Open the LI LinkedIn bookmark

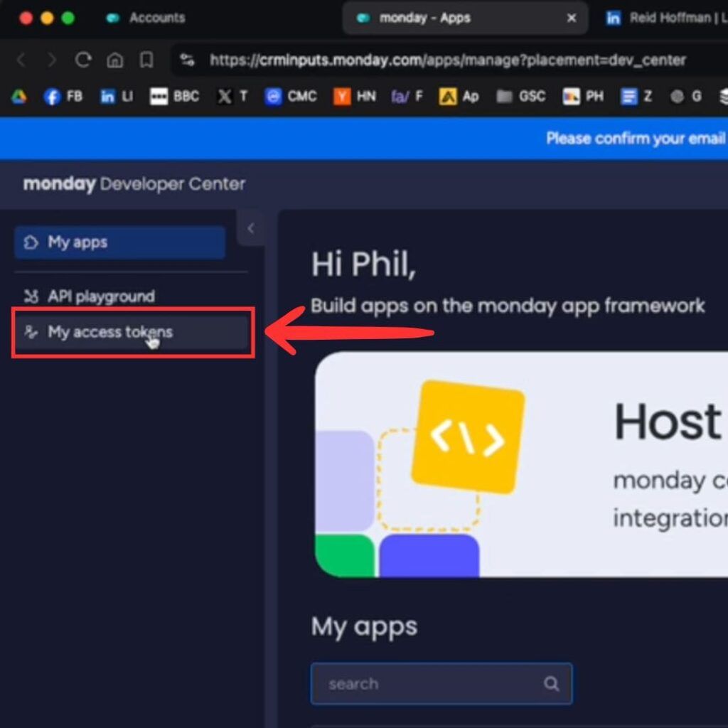[117, 97]
